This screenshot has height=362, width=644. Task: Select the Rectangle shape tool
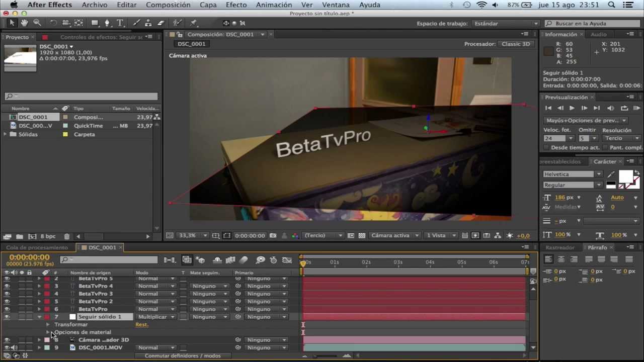(x=95, y=23)
